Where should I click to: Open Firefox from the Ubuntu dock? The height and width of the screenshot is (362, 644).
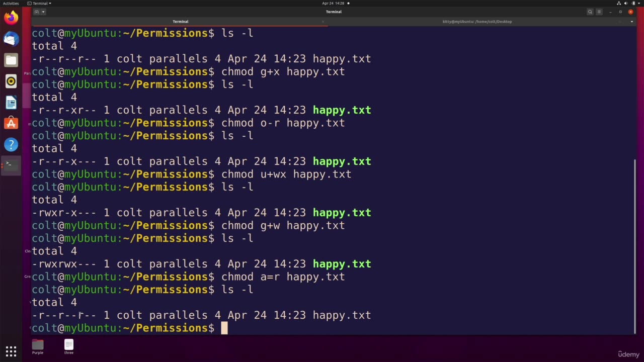(11, 18)
